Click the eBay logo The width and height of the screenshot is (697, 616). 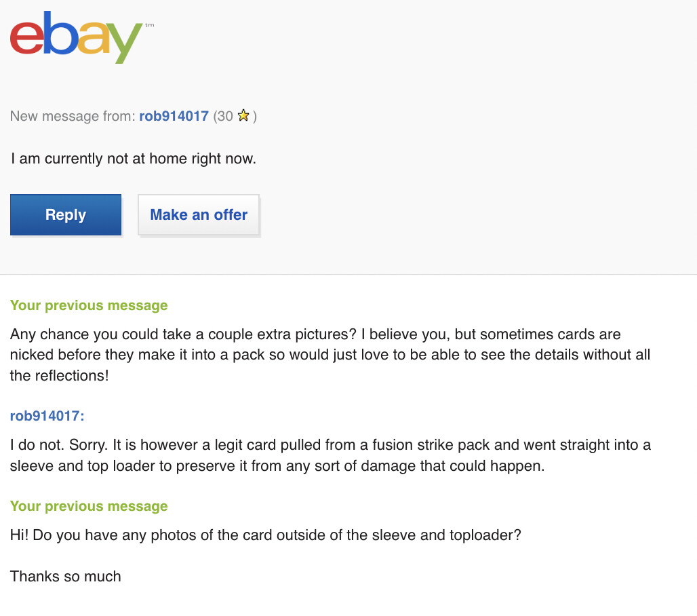click(x=76, y=39)
